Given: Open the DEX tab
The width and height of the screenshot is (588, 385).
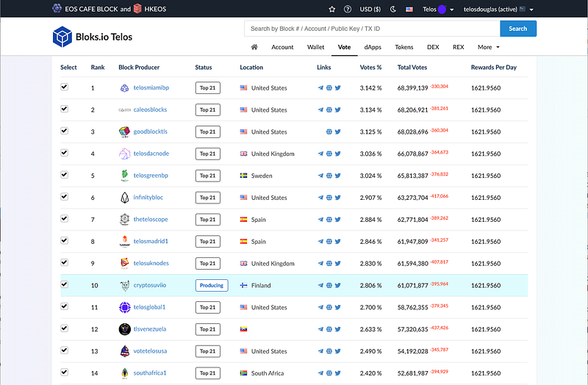Looking at the screenshot, I should 433,47.
